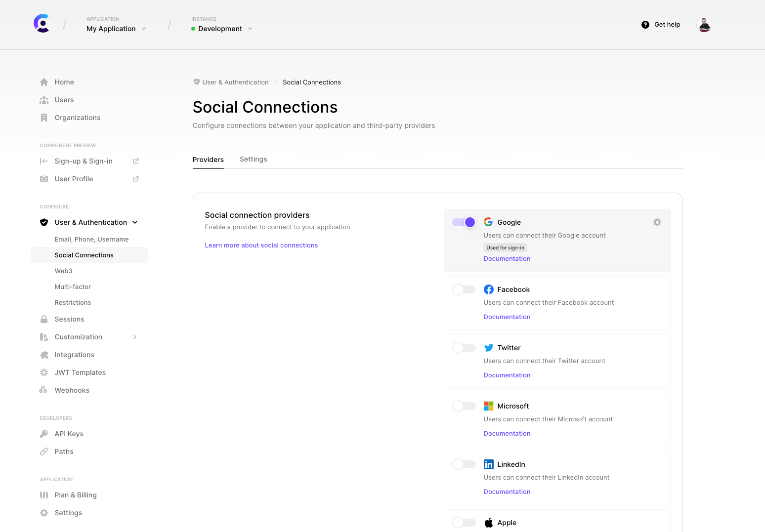This screenshot has height=532, width=765.
Task: Open Facebook Documentation link
Action: pos(507,317)
